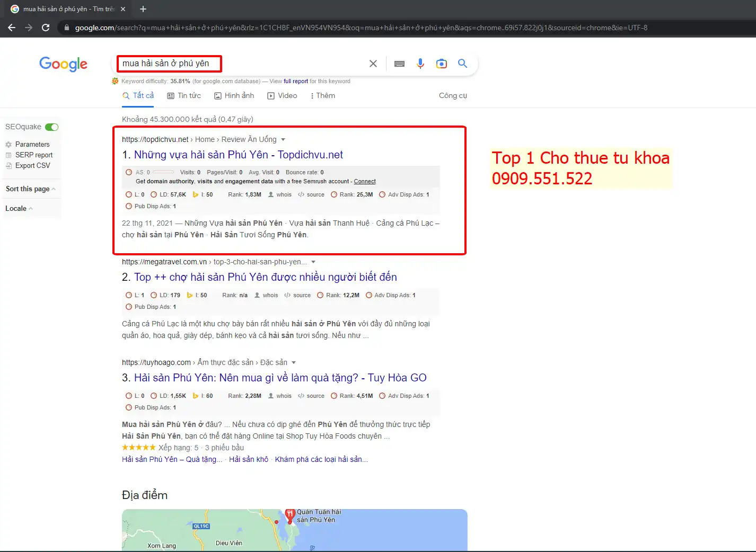Screen dimensions: 756x552
Task: Switch to the 'Hình ảnh' tab
Action: [x=234, y=95]
